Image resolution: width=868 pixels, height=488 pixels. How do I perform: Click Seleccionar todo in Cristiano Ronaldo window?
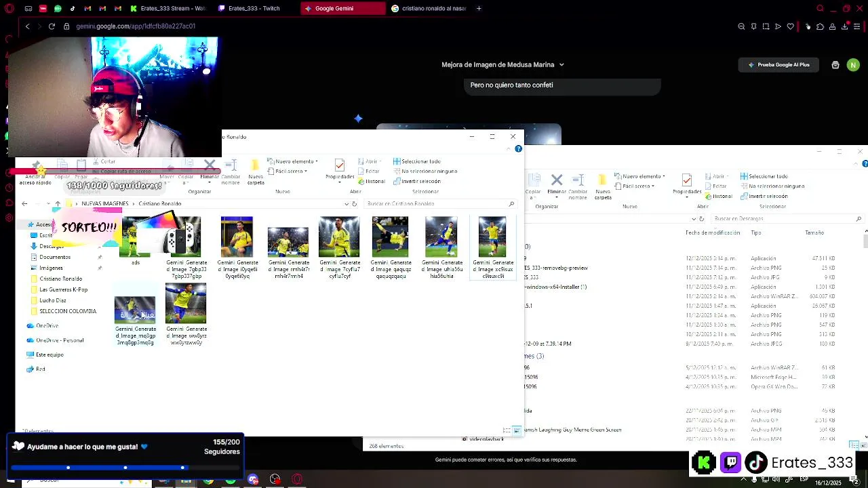click(x=416, y=161)
